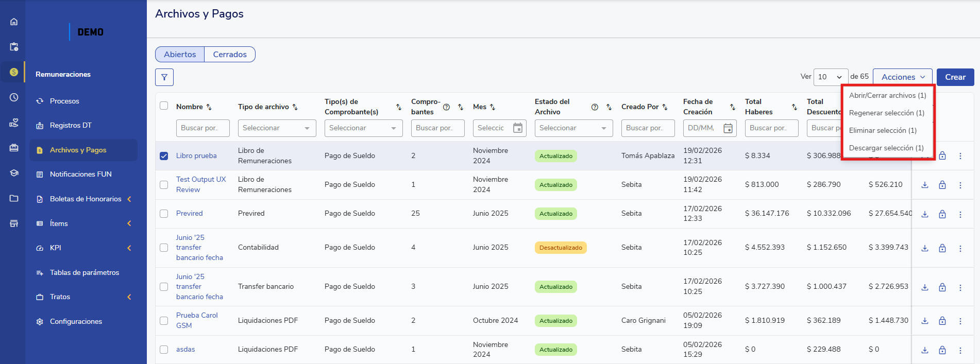
Task: Choose Eliminar selección from Acciones menu
Action: click(x=883, y=131)
